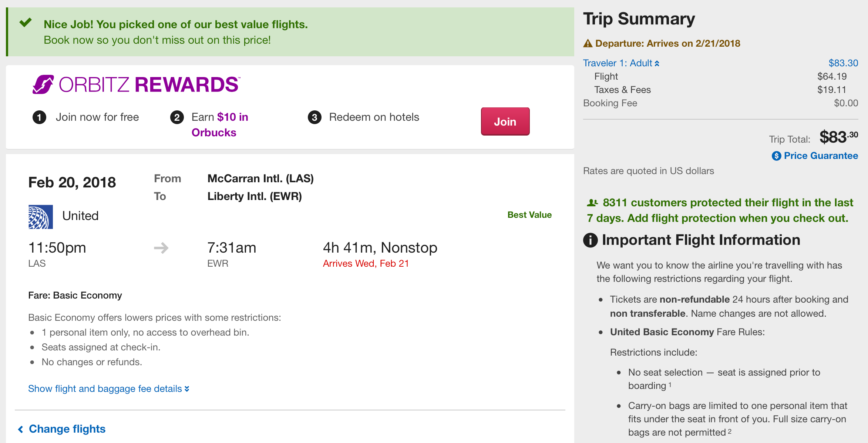Click the Important Flight Information info icon
This screenshot has width=868, height=443.
(x=590, y=240)
